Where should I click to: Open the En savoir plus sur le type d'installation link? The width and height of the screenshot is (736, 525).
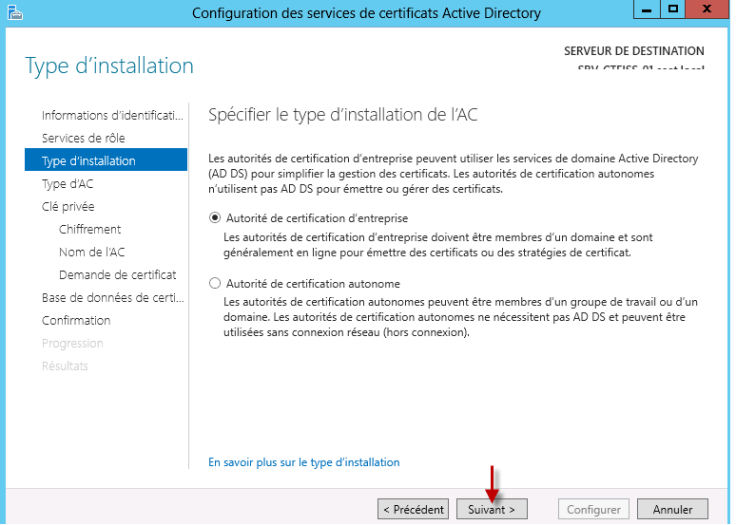(x=304, y=462)
